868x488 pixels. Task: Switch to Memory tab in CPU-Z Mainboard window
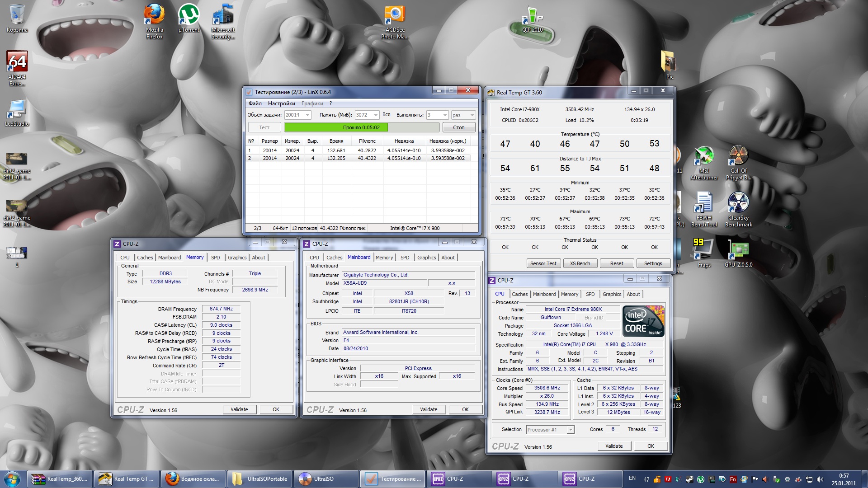click(x=384, y=258)
